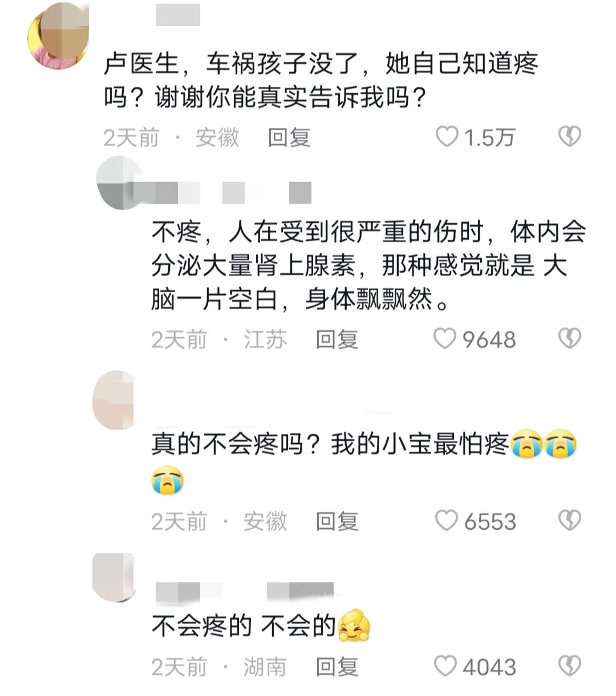Dislike the 湖南 reply 不会疼的
Screen dimensions: 616x696
coord(569,666)
